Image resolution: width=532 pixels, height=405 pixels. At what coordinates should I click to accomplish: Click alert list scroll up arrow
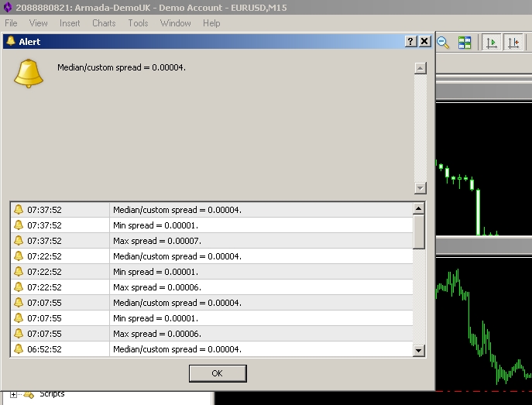coord(418,208)
